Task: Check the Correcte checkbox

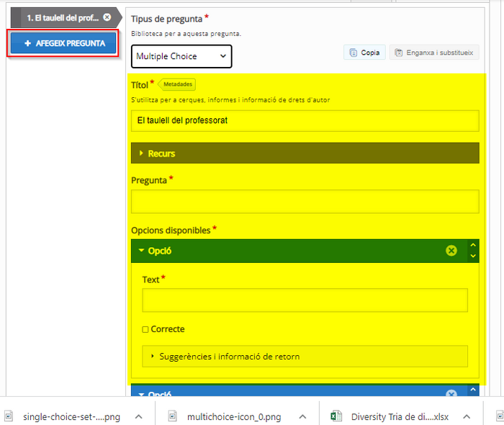Action: coord(145,329)
